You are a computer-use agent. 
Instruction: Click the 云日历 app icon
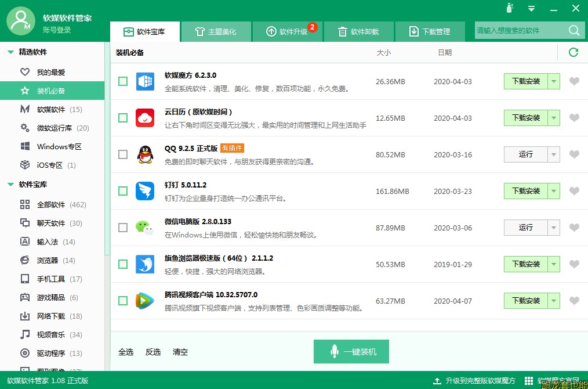click(x=144, y=118)
